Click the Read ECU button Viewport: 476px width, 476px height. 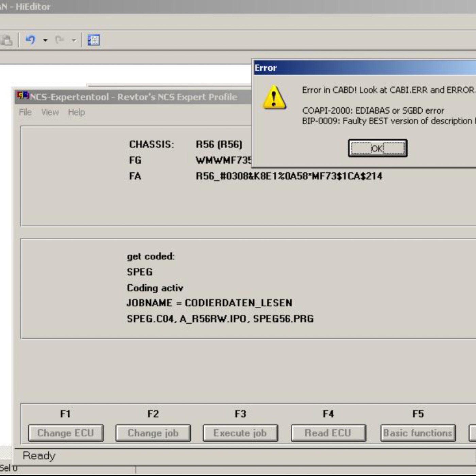(x=328, y=433)
